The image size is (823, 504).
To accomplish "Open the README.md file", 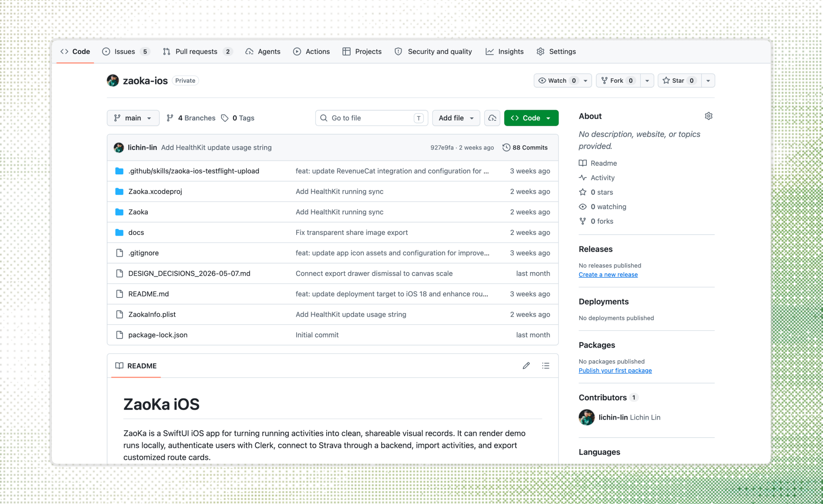I will click(x=148, y=294).
